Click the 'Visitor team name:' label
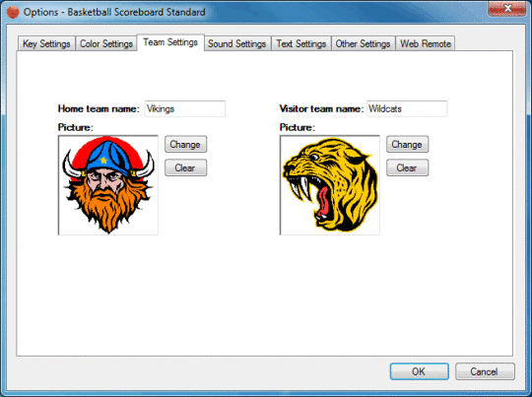This screenshot has width=532, height=397. pyautogui.click(x=321, y=108)
